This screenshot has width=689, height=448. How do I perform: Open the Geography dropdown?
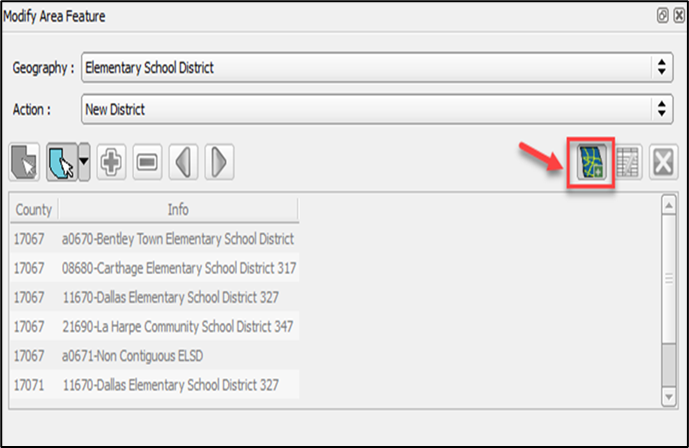[377, 68]
